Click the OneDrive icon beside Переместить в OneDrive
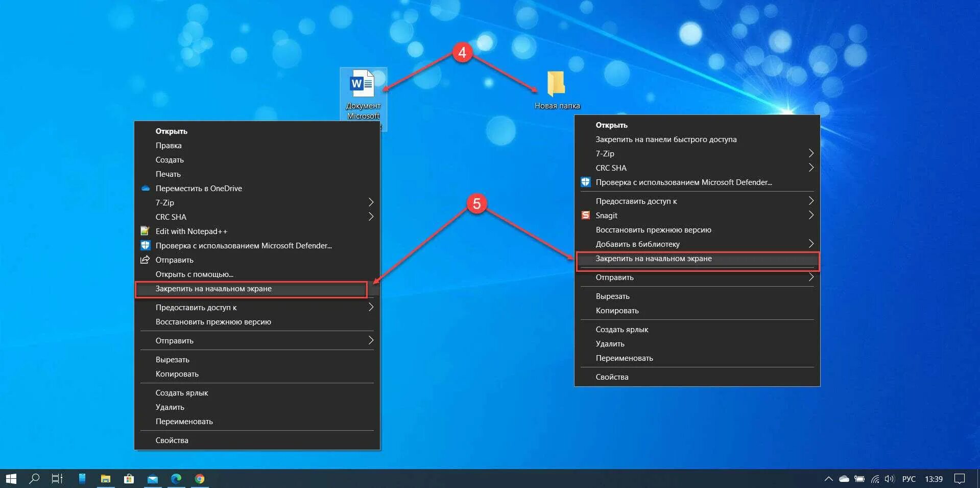 146,189
